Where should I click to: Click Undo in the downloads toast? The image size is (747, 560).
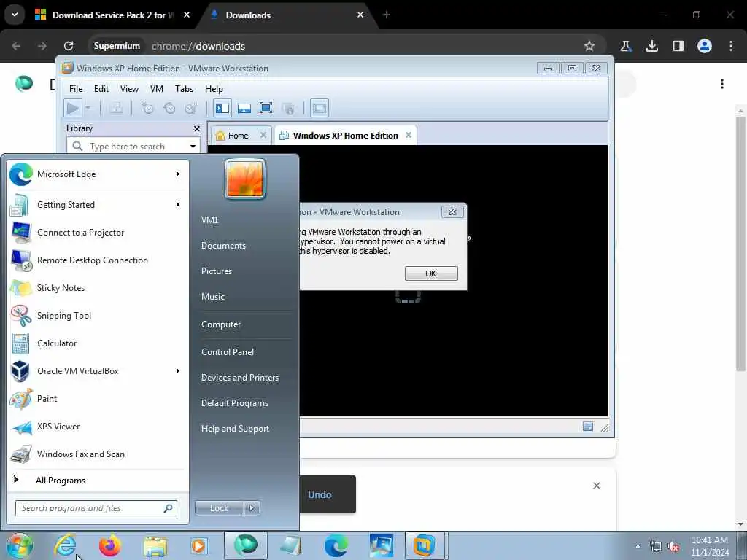(320, 495)
